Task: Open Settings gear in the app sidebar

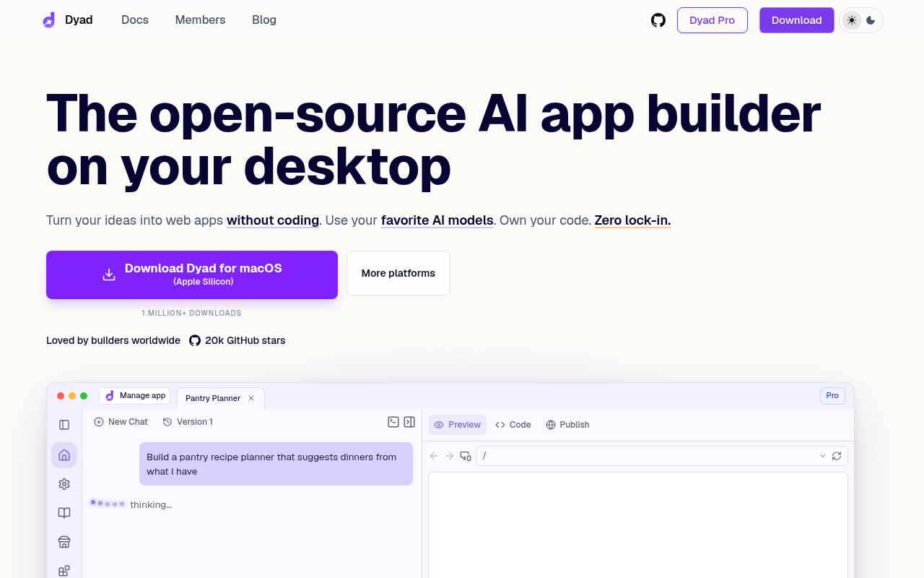Action: coord(64,484)
